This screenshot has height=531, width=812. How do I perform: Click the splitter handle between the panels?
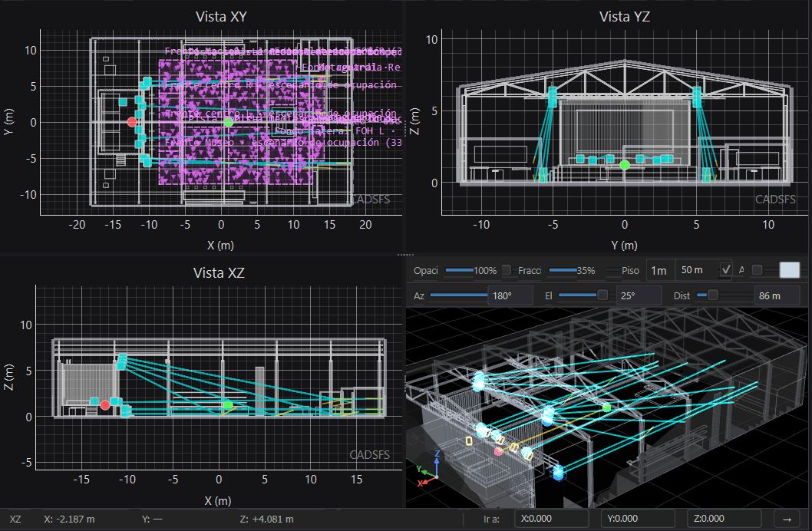[405, 255]
